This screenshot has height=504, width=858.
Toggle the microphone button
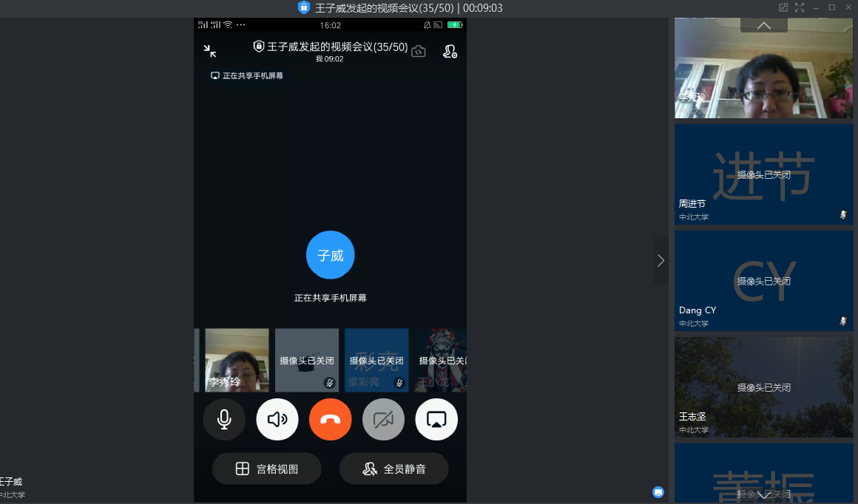[224, 420]
